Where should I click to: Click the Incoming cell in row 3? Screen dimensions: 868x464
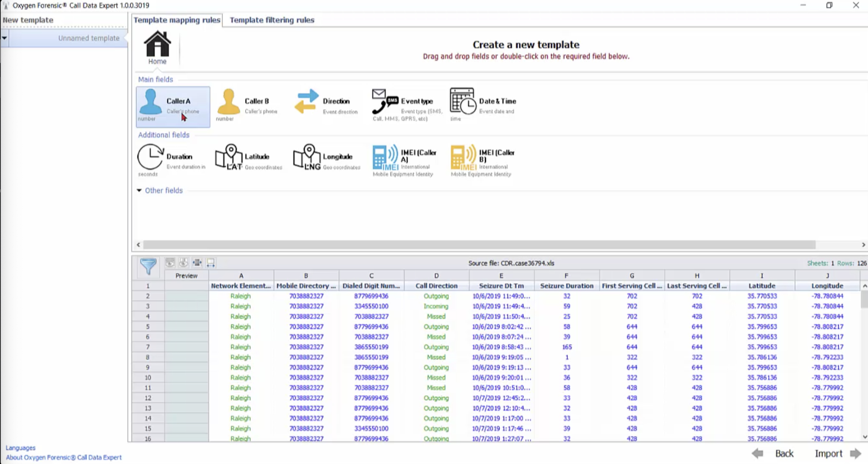coord(436,306)
